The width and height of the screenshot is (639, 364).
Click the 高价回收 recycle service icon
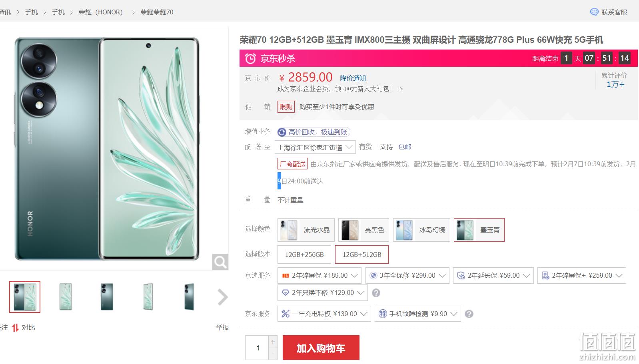click(x=282, y=132)
